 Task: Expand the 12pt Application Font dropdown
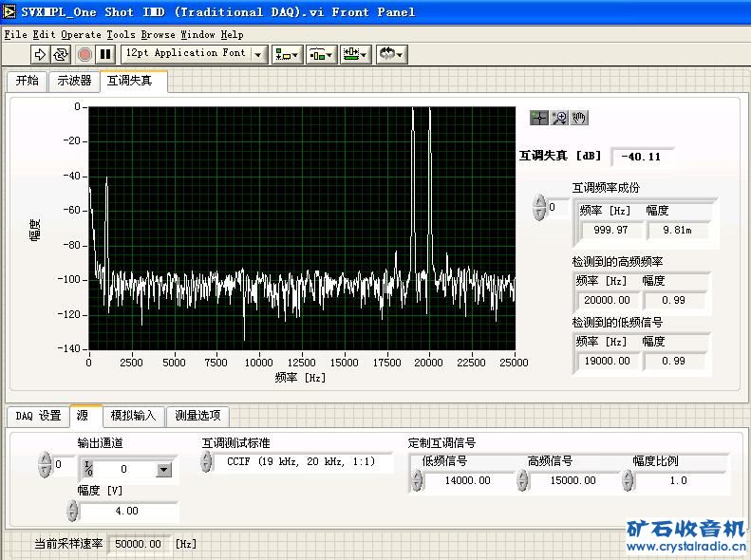259,54
